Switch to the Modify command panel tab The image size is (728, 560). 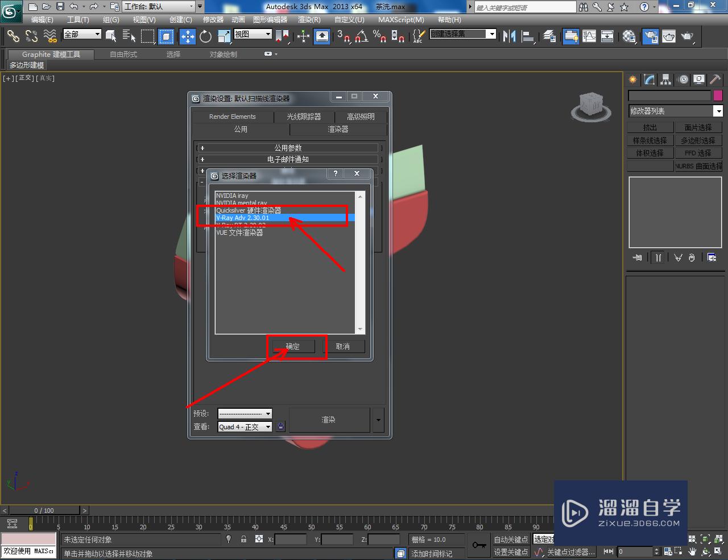(650, 80)
